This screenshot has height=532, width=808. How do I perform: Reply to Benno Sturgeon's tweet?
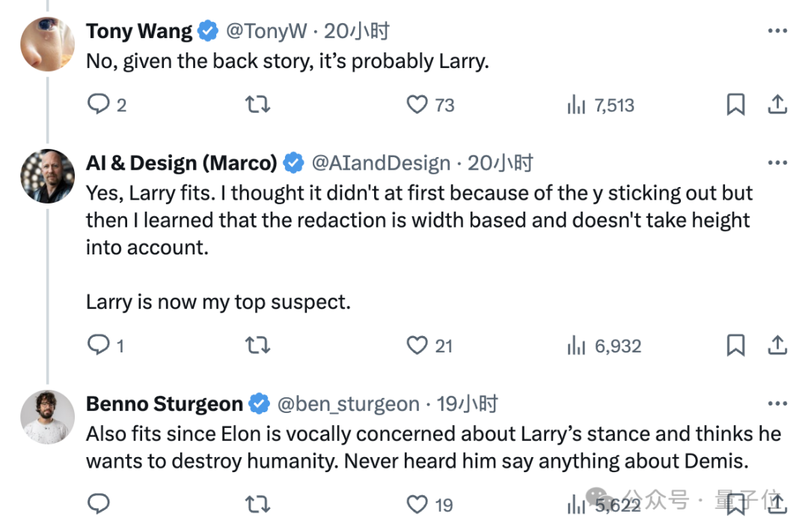[x=99, y=504]
